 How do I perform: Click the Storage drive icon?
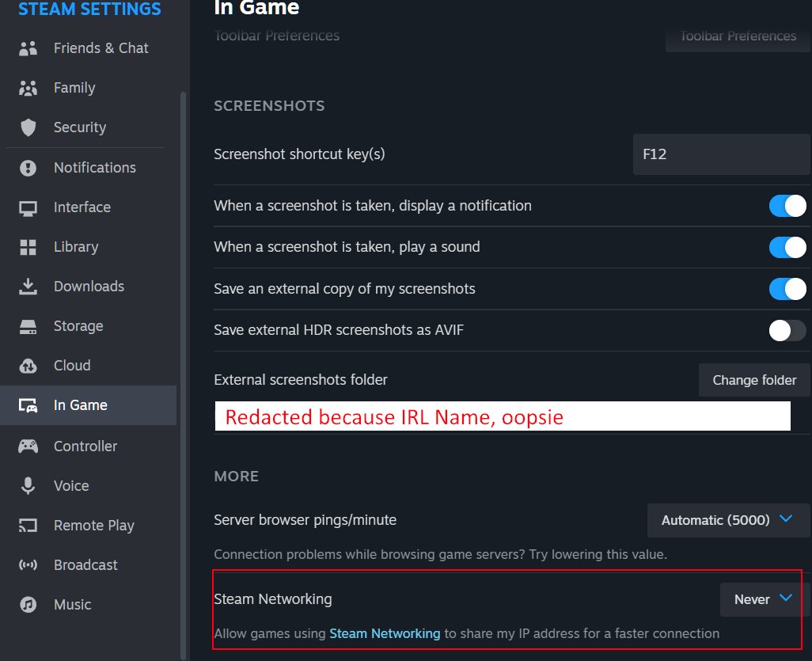[28, 326]
